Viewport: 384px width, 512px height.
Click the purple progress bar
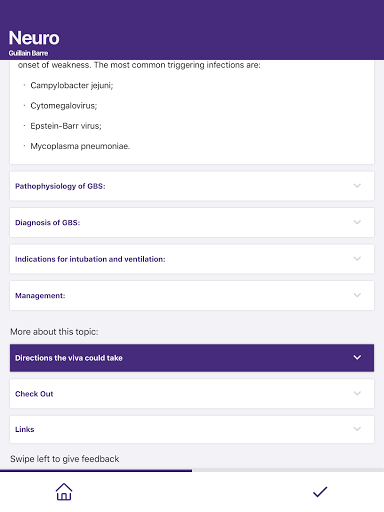[96, 470]
